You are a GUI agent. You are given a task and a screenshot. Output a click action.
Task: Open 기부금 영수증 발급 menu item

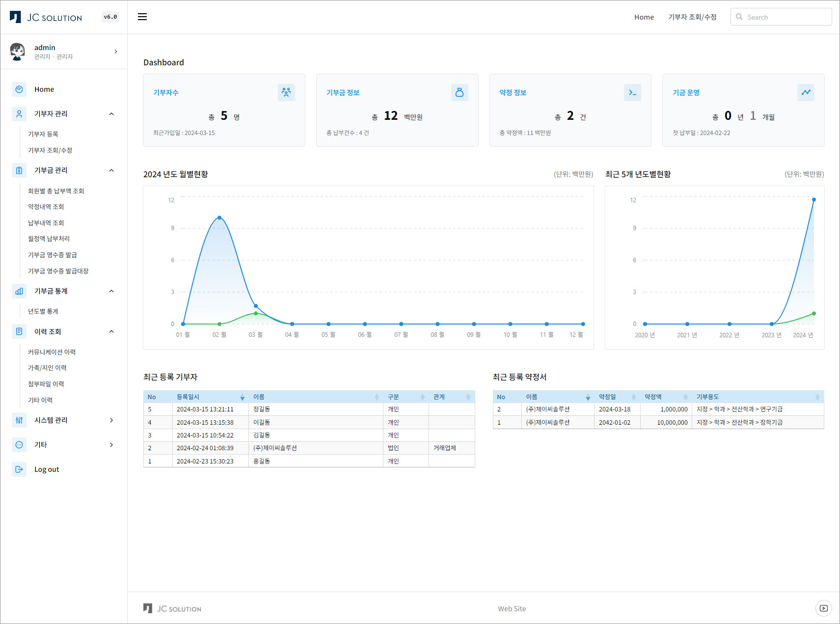tap(53, 255)
